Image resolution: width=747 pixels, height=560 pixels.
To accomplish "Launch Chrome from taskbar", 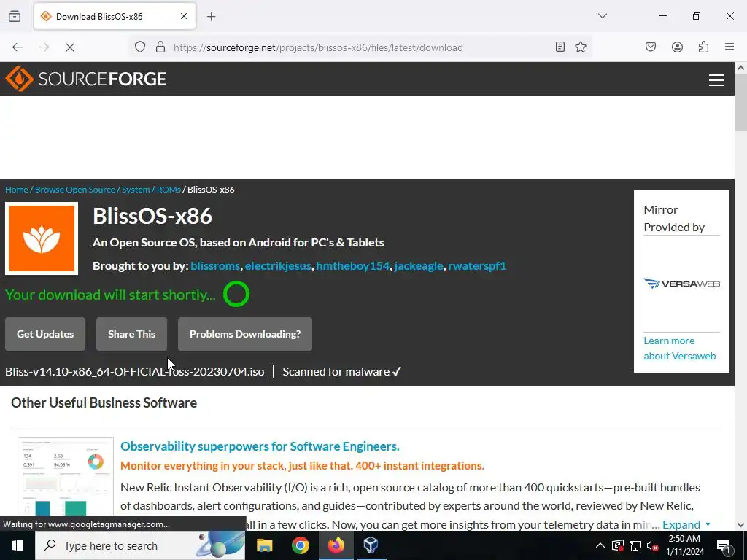I will click(301, 545).
